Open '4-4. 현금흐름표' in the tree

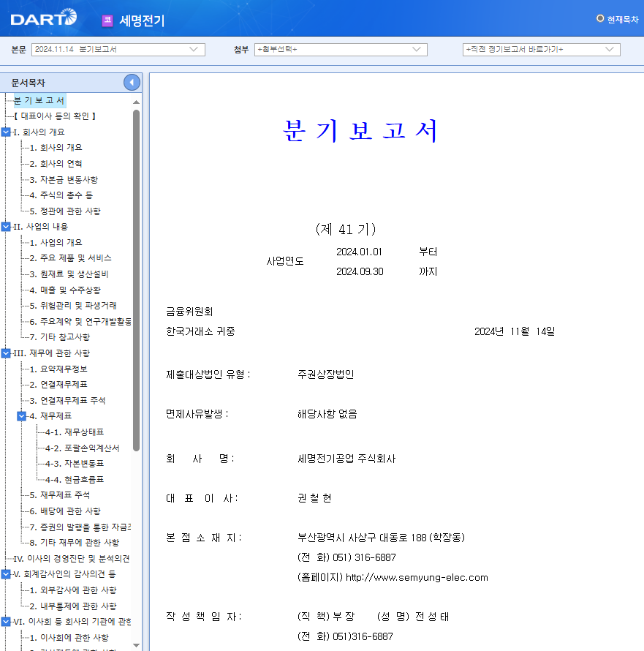(x=67, y=478)
